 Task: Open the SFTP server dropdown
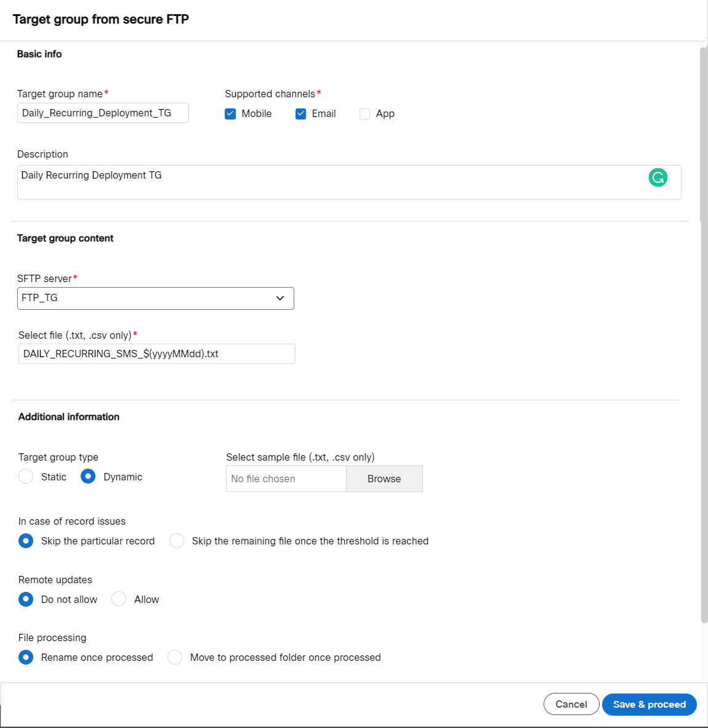[x=156, y=298]
